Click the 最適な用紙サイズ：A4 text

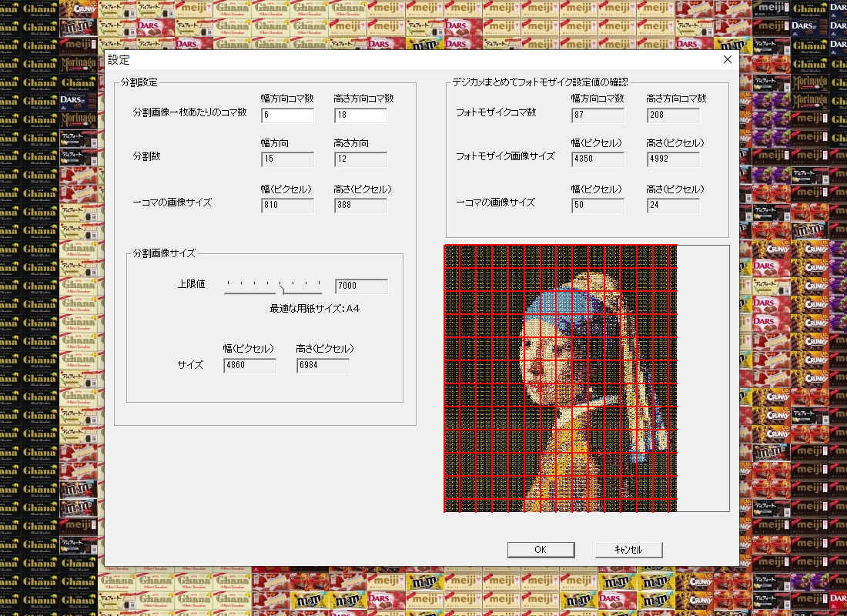(x=314, y=309)
